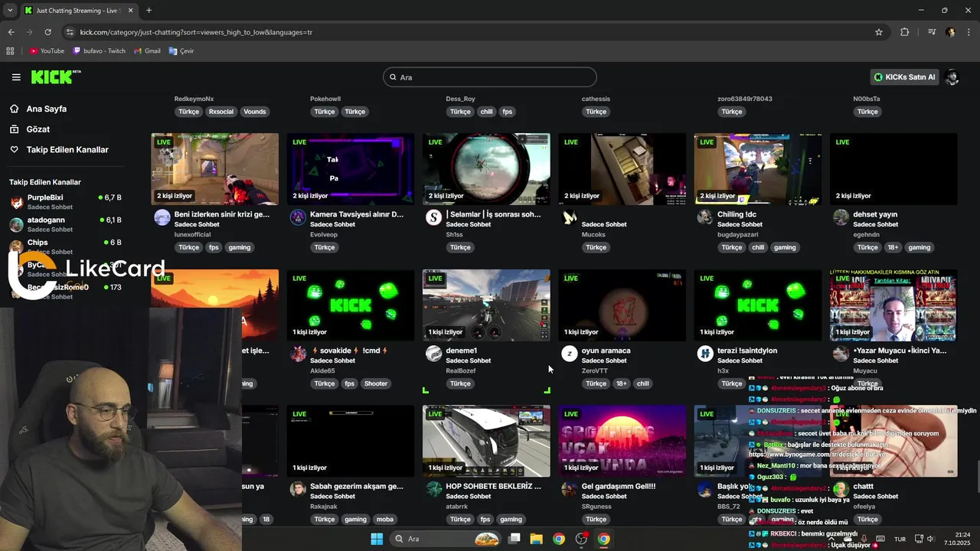Click the KICK logo
Screen dimensions: 980x551
[55, 77]
